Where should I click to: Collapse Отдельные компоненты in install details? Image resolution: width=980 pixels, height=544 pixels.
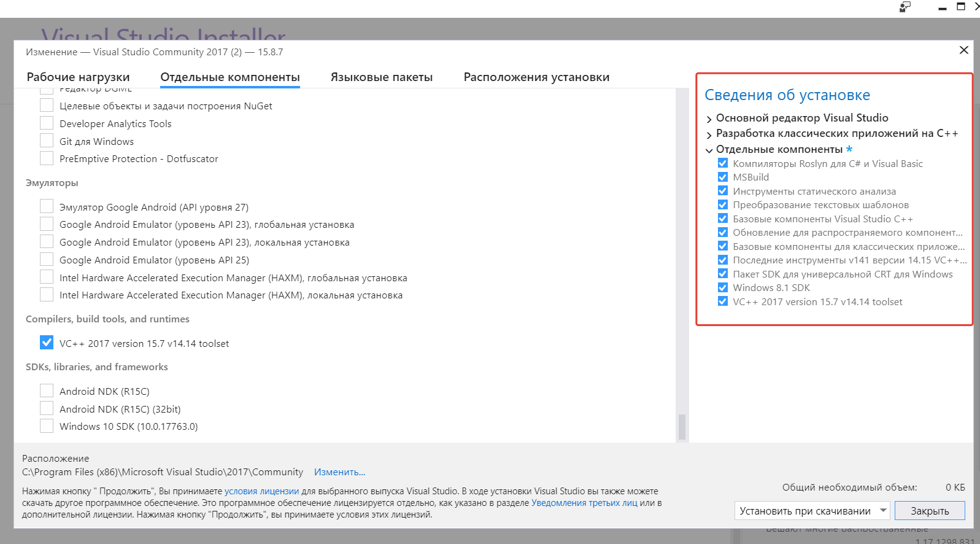[709, 150]
